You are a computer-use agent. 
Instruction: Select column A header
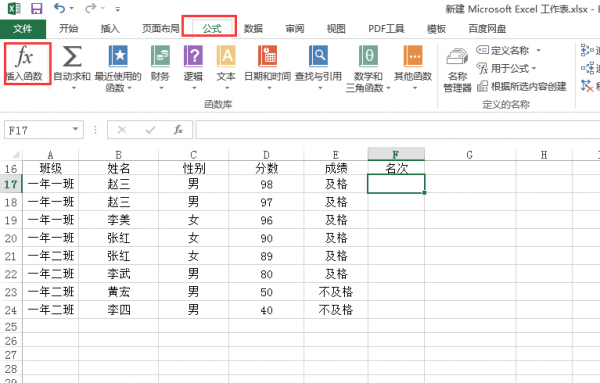click(51, 155)
